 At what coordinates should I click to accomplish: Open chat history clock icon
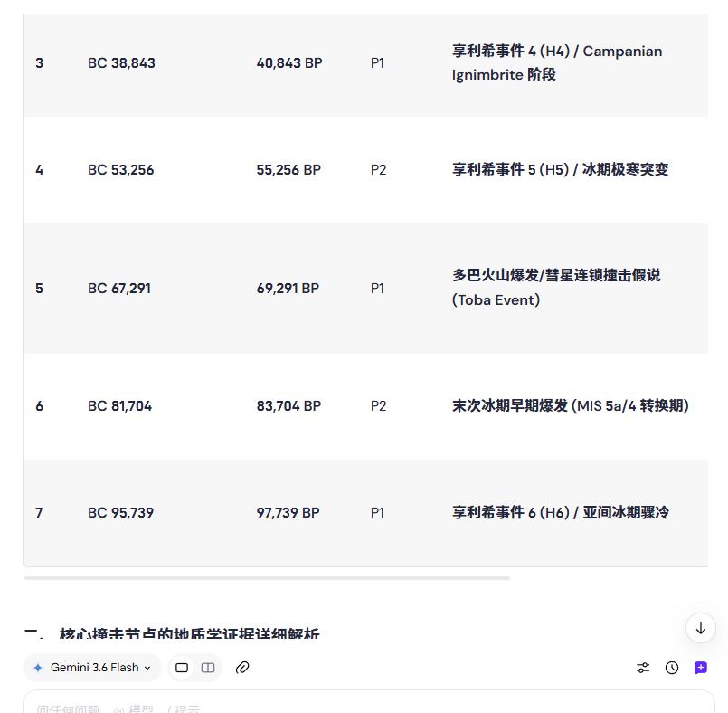coord(671,668)
